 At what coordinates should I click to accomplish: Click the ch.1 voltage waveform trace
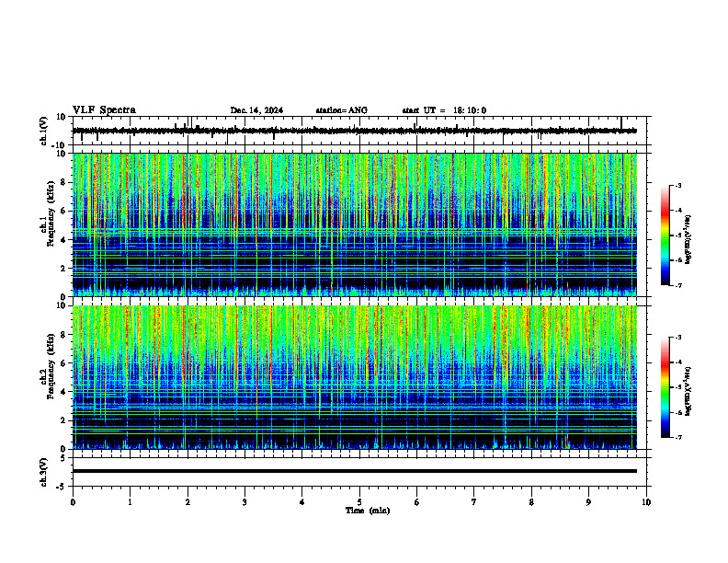point(355,131)
